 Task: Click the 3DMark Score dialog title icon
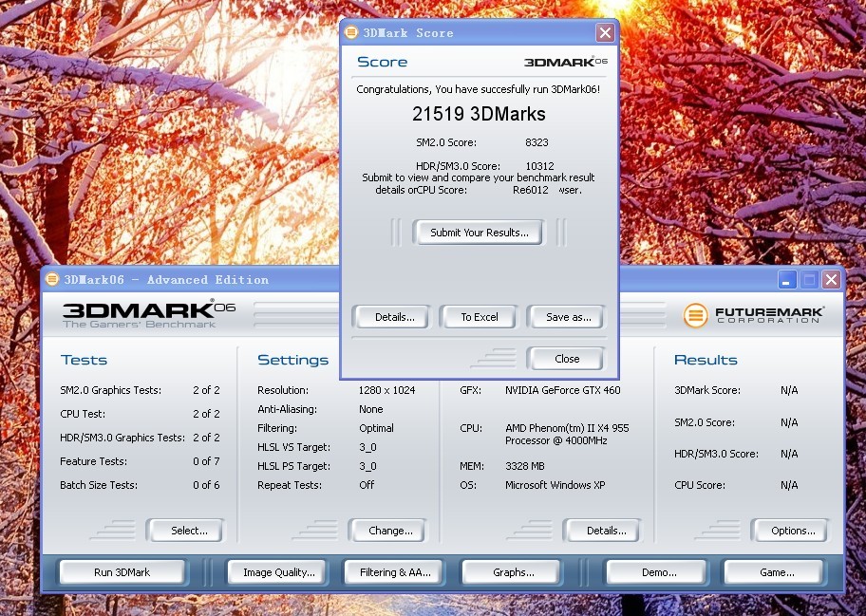tap(351, 32)
